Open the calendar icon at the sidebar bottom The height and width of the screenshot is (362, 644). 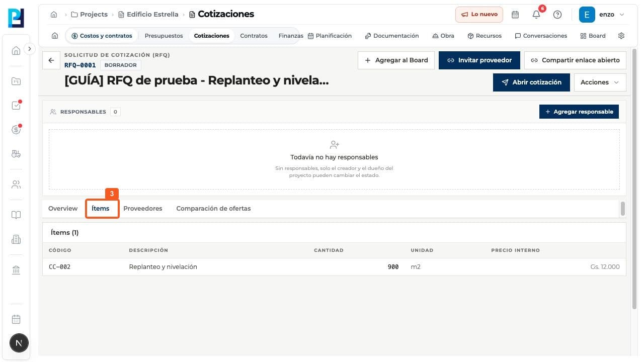pos(16,319)
